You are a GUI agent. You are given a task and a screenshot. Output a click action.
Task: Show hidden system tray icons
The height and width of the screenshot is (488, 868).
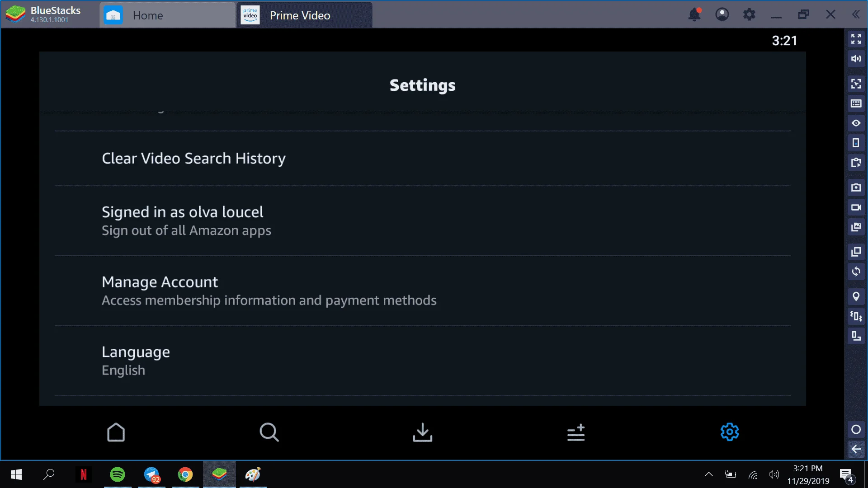(x=708, y=474)
